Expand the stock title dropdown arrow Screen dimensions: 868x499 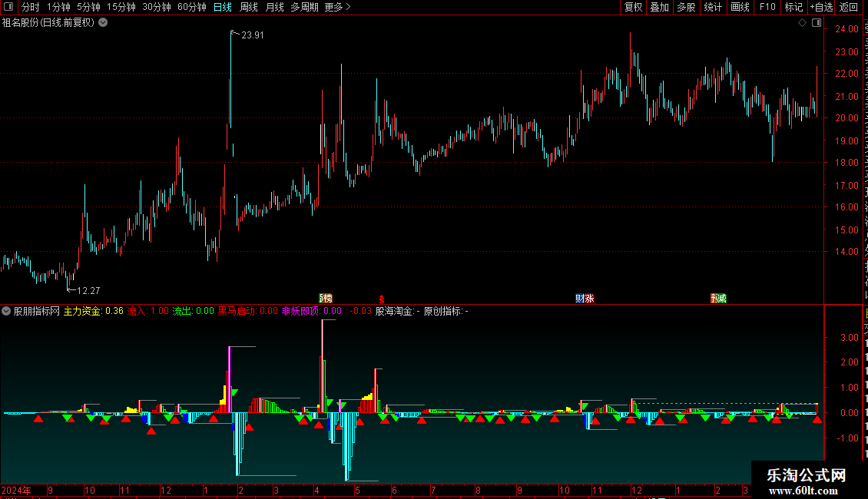(x=103, y=23)
